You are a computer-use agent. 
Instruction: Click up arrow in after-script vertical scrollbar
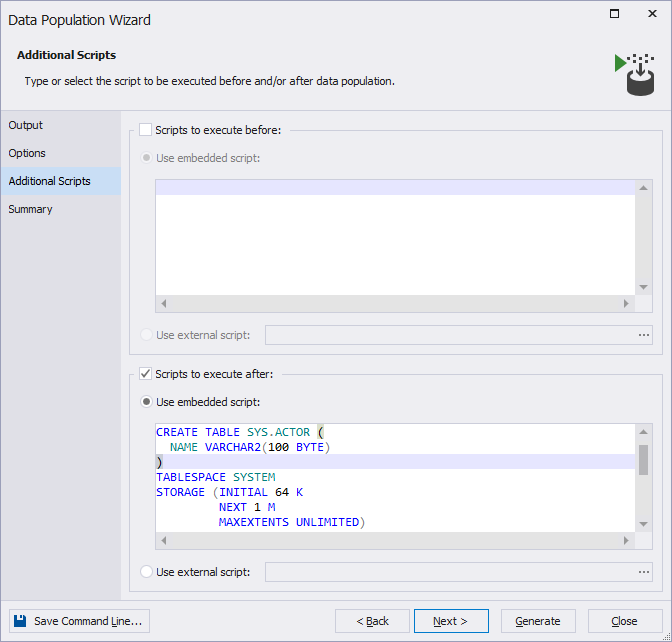click(643, 432)
